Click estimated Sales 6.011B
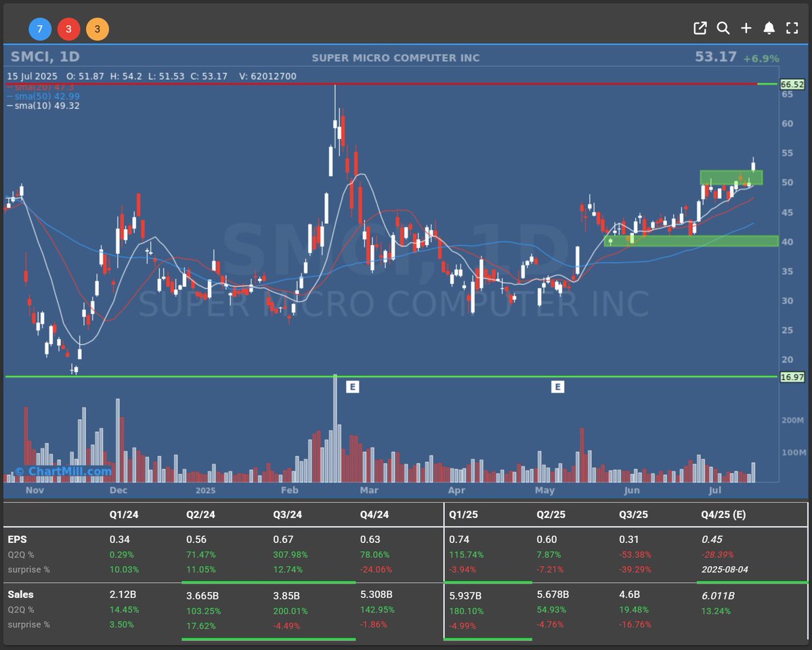 pos(718,596)
